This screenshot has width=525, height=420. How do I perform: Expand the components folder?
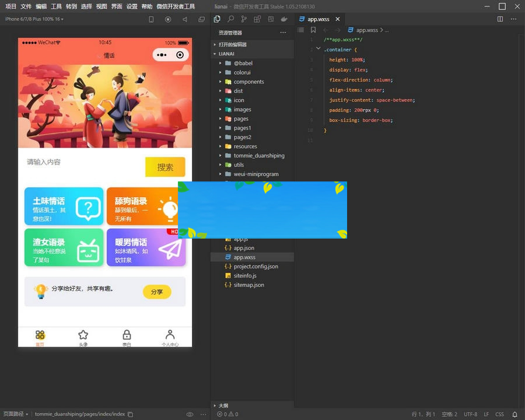pyautogui.click(x=249, y=82)
